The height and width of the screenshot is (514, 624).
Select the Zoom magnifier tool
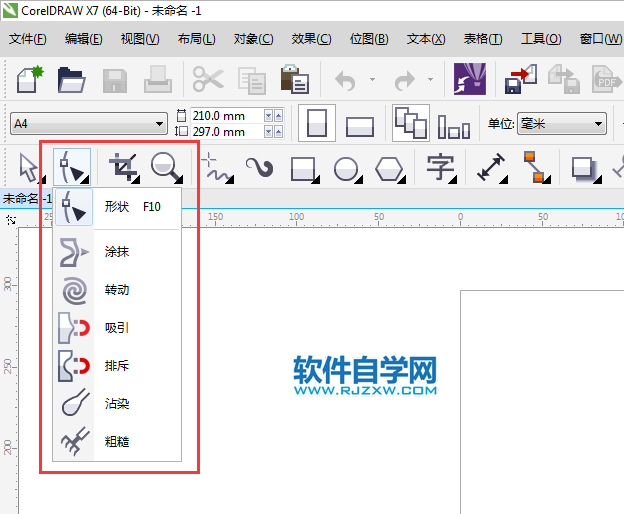(x=166, y=167)
